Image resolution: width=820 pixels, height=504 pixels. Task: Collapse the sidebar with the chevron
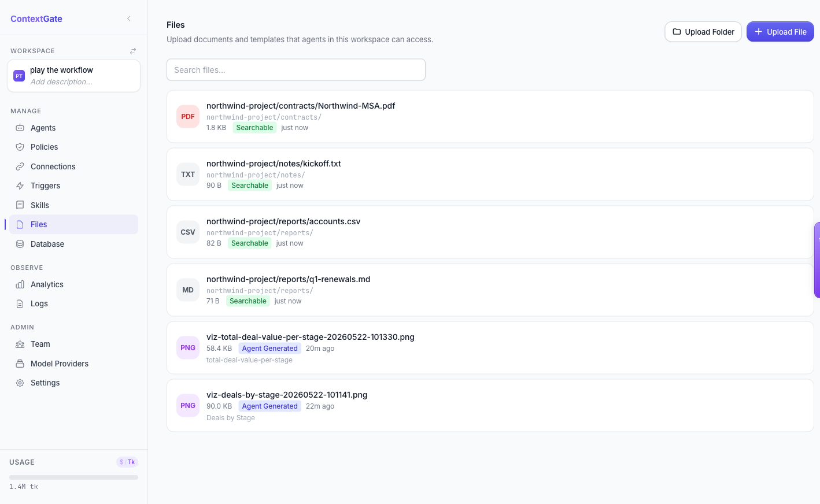click(x=129, y=18)
